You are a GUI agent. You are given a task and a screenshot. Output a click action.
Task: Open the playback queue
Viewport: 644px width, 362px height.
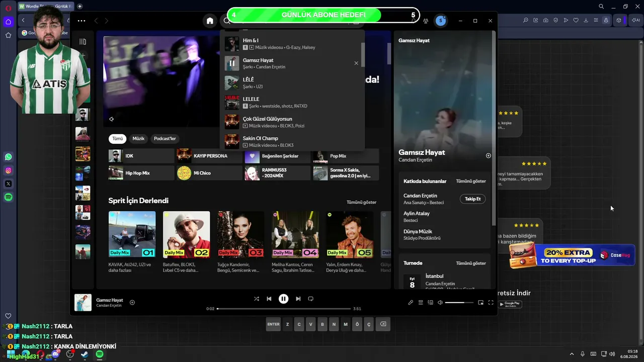[x=421, y=303]
